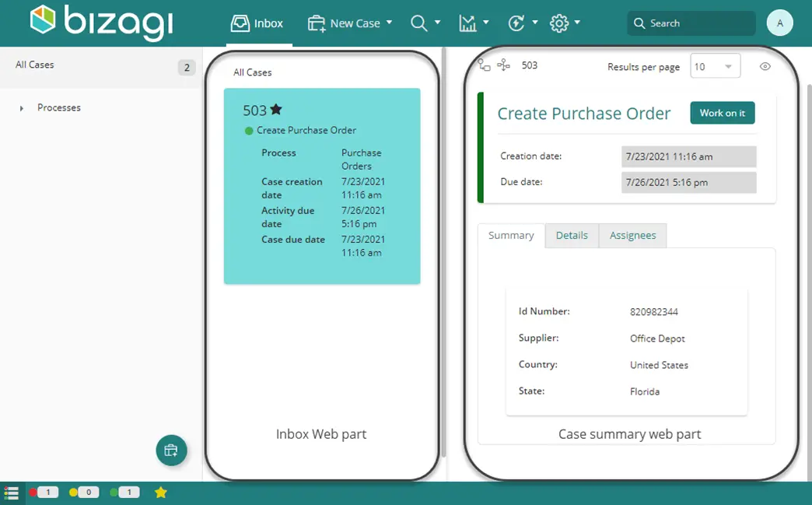Filter by red overdue cases indicator
This screenshot has height=505, width=812.
pos(44,492)
